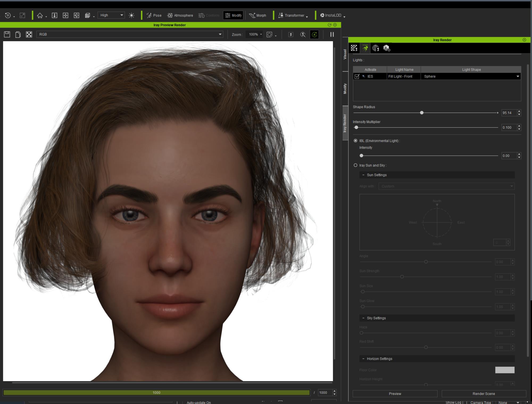Click the Floor Color swatch
This screenshot has height=404, width=532.
505,370
